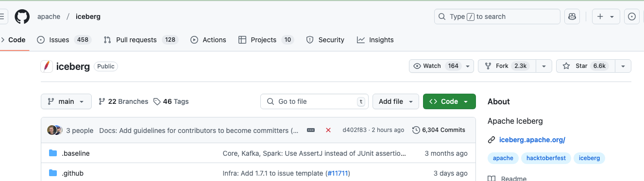Open the main branch selector dropdown

click(x=66, y=101)
